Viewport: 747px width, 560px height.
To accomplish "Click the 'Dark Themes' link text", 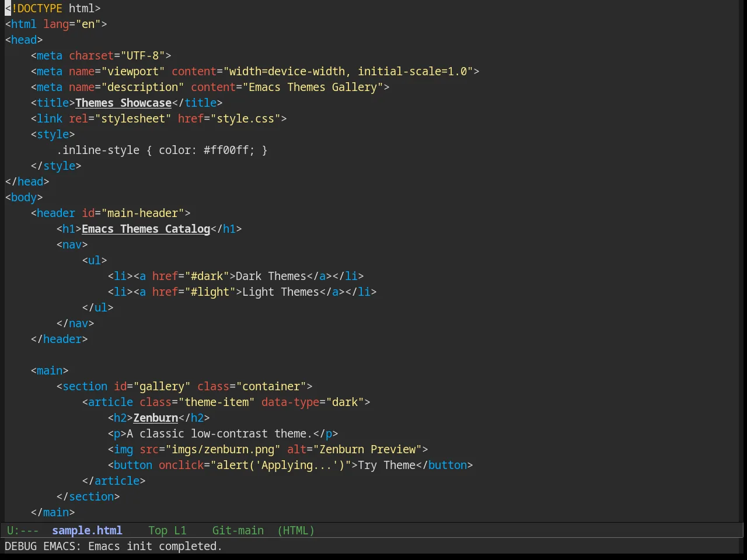I will point(271,276).
